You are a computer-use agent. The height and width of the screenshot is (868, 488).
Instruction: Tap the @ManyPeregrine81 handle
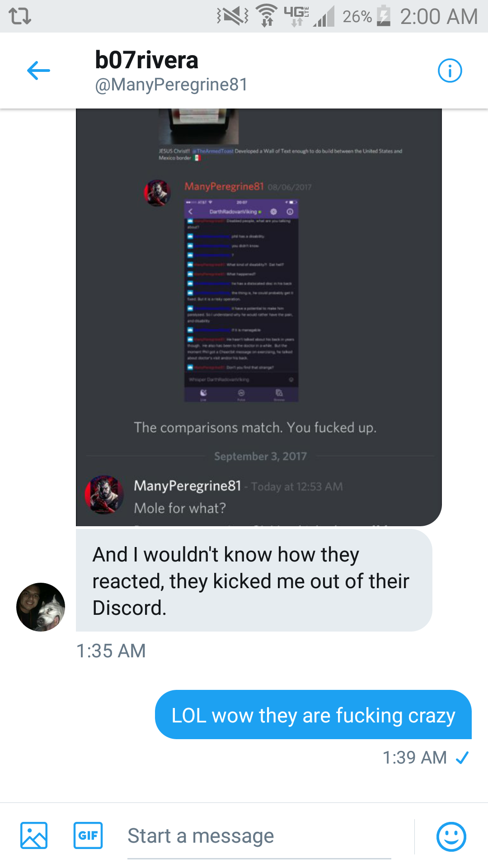click(171, 85)
